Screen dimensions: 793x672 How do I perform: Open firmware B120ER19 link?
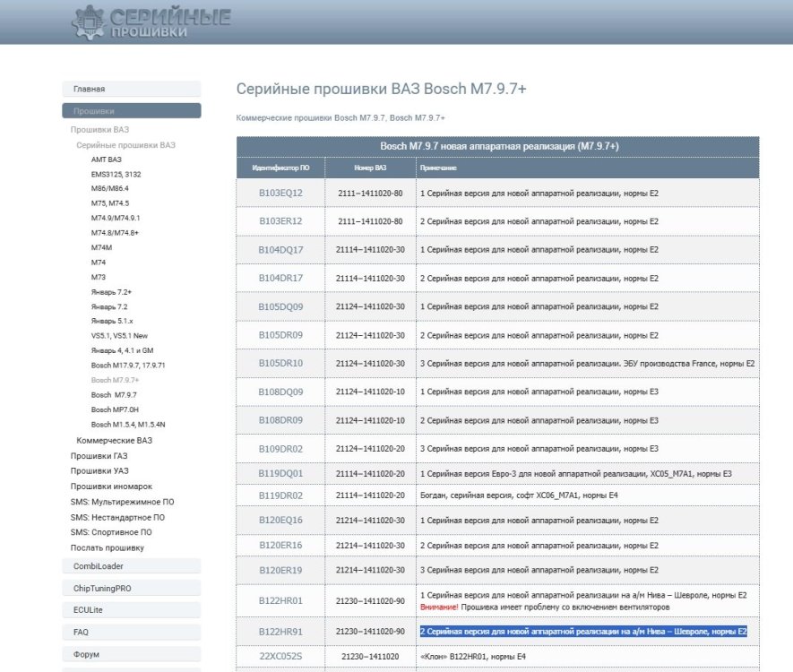tap(280, 571)
